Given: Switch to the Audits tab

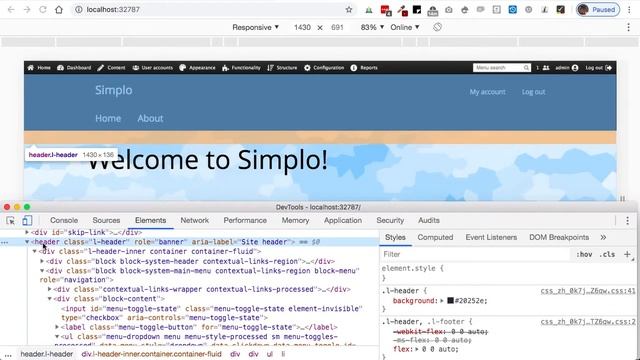Looking at the screenshot, I should (x=429, y=220).
